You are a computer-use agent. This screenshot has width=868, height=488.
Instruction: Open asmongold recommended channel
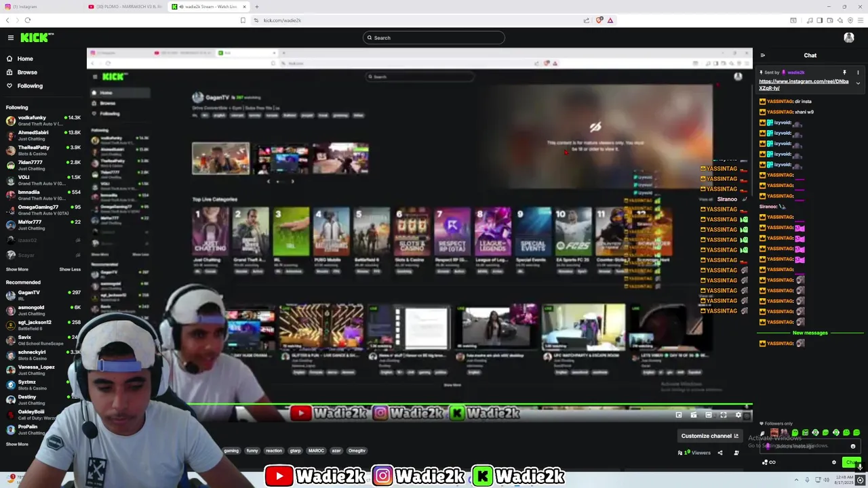42,310
